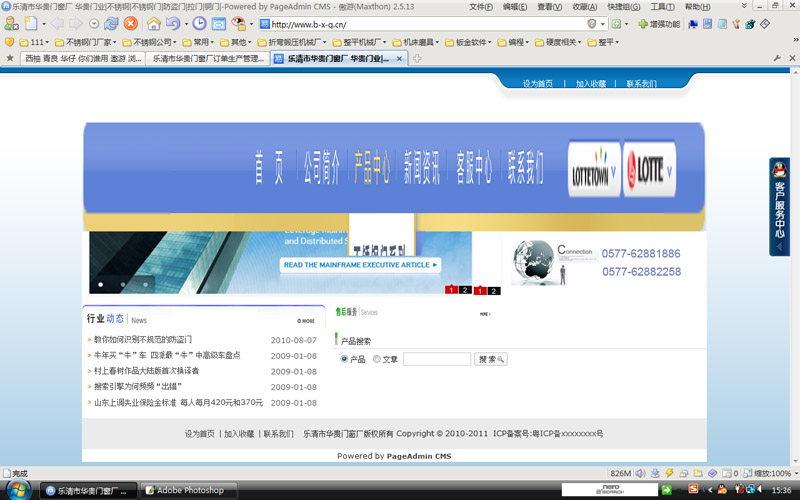Click the red stop loading icon
This screenshot has width=800, height=500.
coord(130,23)
